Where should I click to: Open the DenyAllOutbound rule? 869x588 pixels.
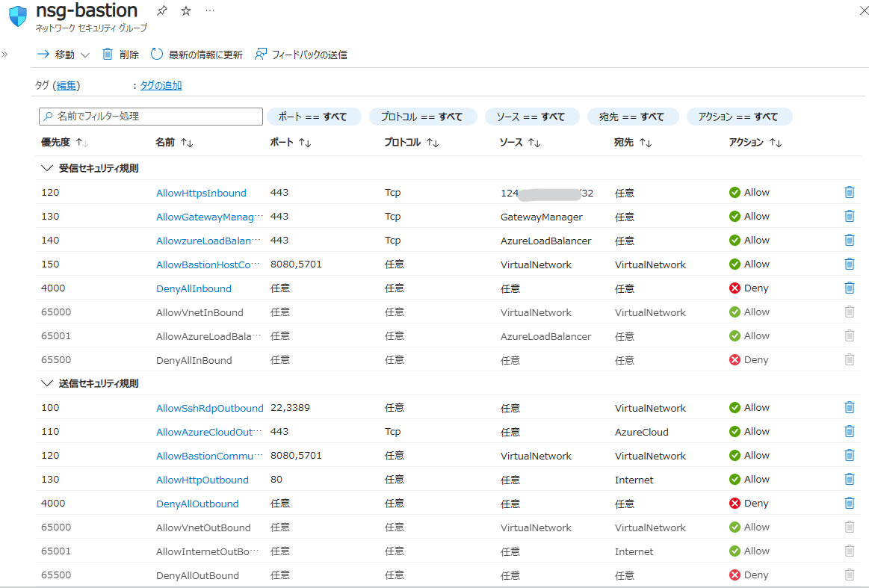(197, 504)
